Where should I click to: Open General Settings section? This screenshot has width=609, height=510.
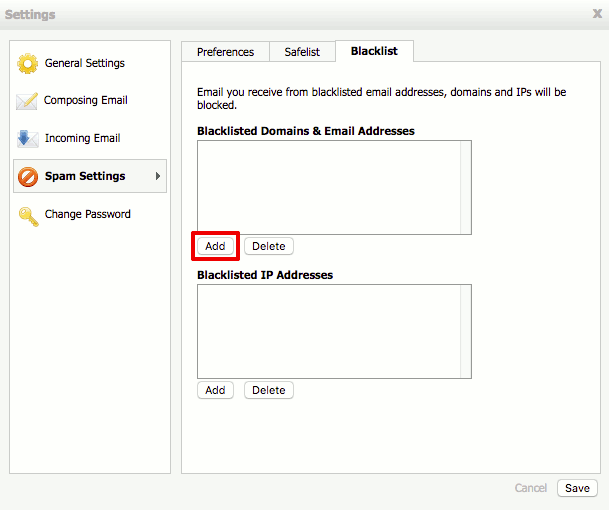point(85,63)
